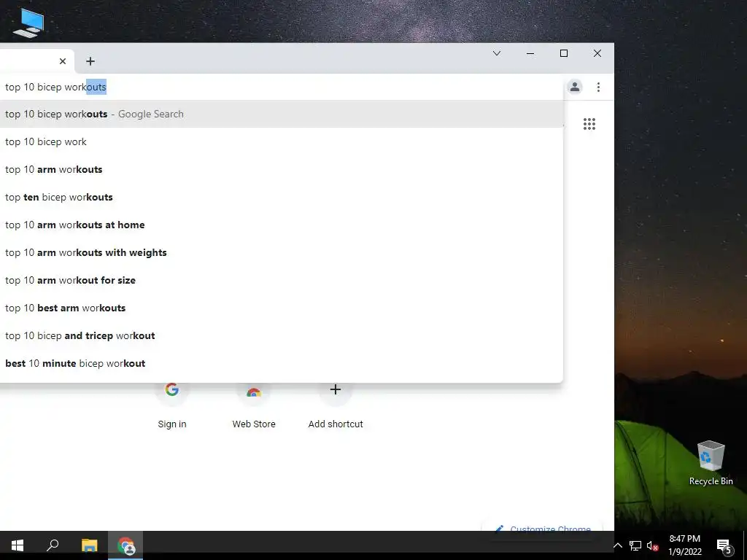Pick suggestion 'top 10 arm workouts'
This screenshot has height=560, width=747.
[281, 169]
